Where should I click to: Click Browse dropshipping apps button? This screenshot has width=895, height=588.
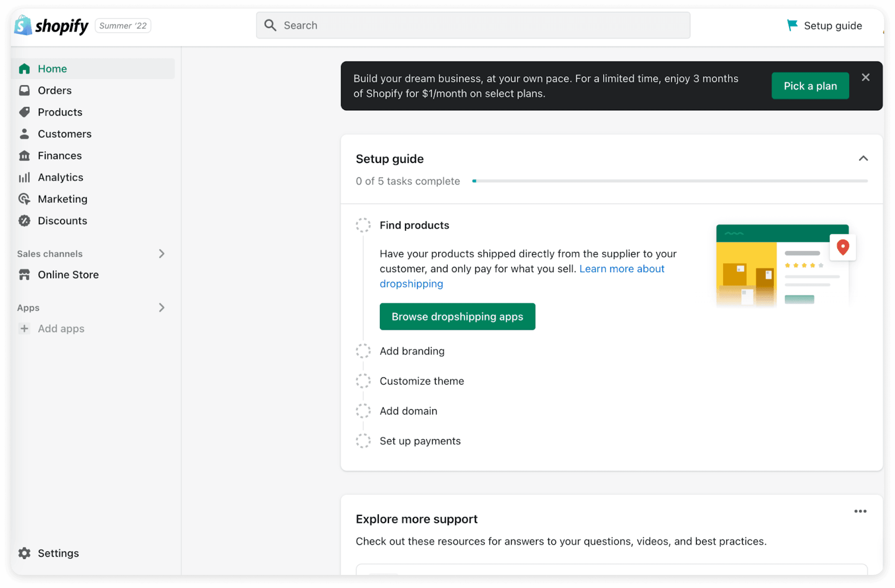(457, 317)
